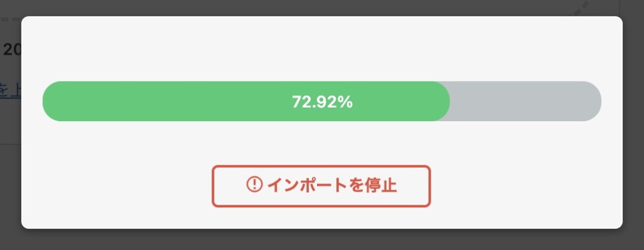Click the dimmed backdrop below the import dialog
The image size is (644, 250).
(x=322, y=240)
